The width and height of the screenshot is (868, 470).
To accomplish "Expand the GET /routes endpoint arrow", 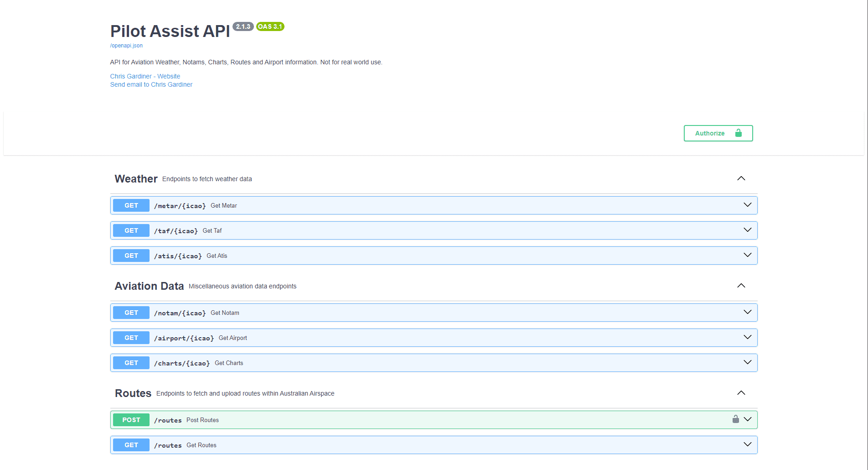I will [x=748, y=444].
